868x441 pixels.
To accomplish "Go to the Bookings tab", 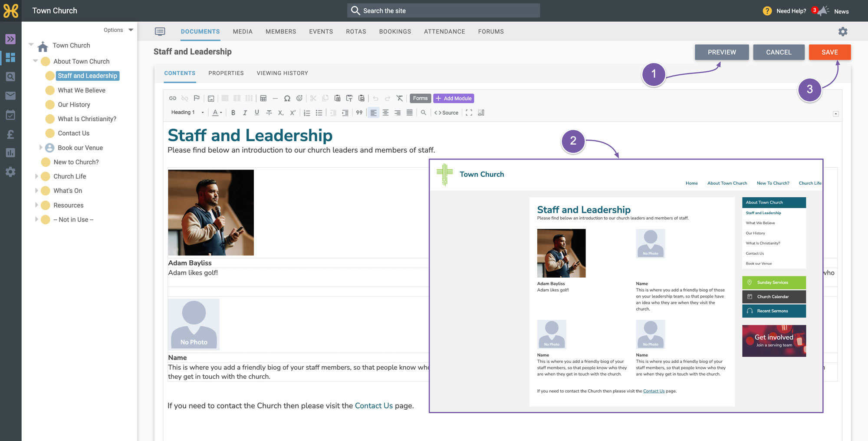I will pos(395,32).
